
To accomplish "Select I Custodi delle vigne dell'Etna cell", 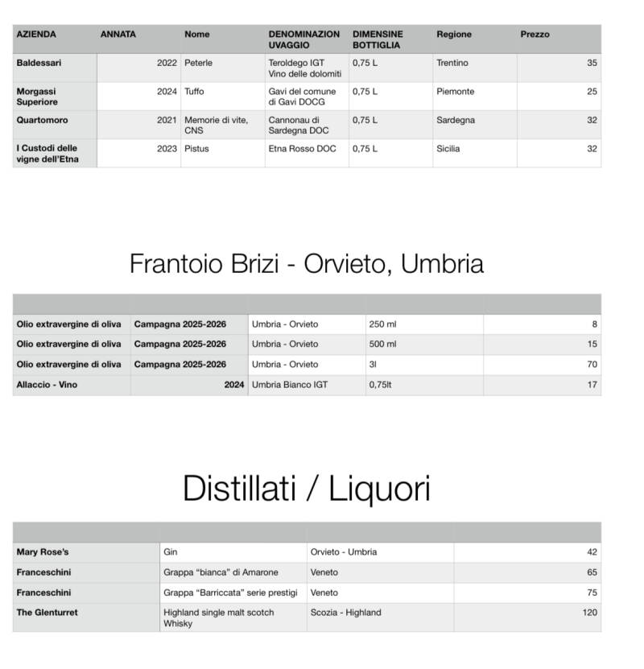I will coord(47,154).
